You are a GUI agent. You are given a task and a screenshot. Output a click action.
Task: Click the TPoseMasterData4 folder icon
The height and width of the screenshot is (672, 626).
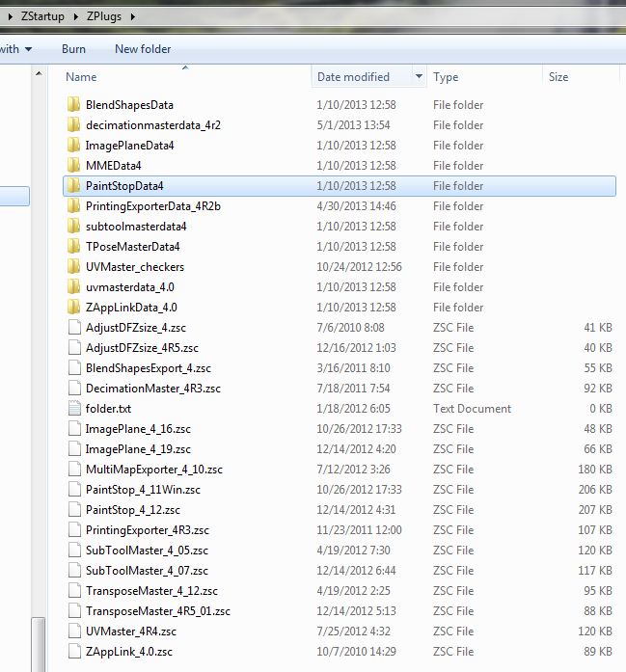coord(73,246)
